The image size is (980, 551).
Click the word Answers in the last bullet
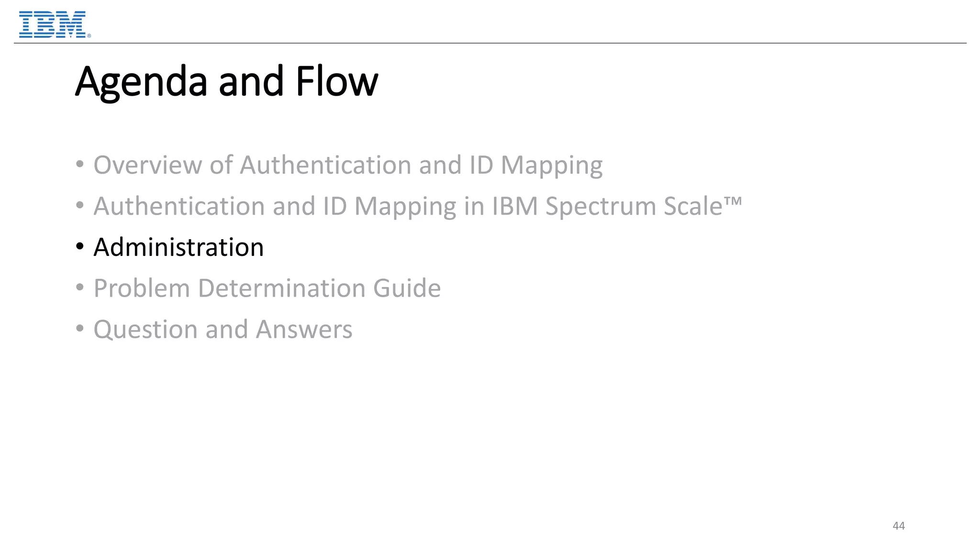(304, 330)
